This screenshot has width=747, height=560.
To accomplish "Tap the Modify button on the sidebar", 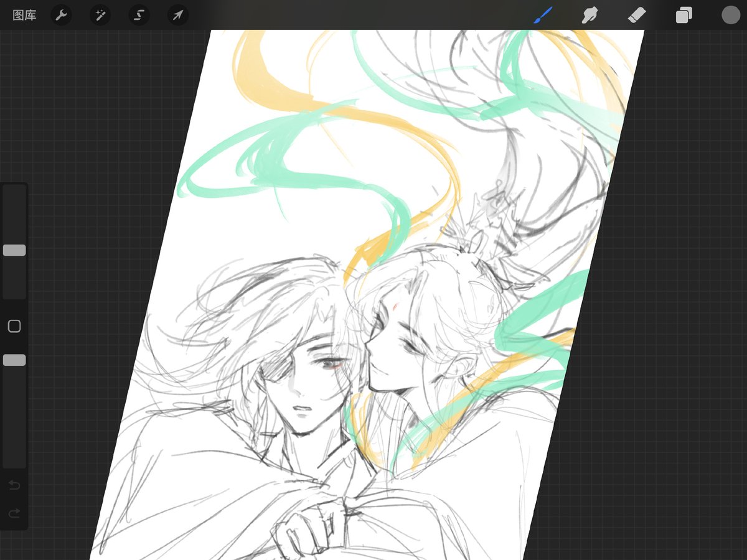I will (14, 325).
